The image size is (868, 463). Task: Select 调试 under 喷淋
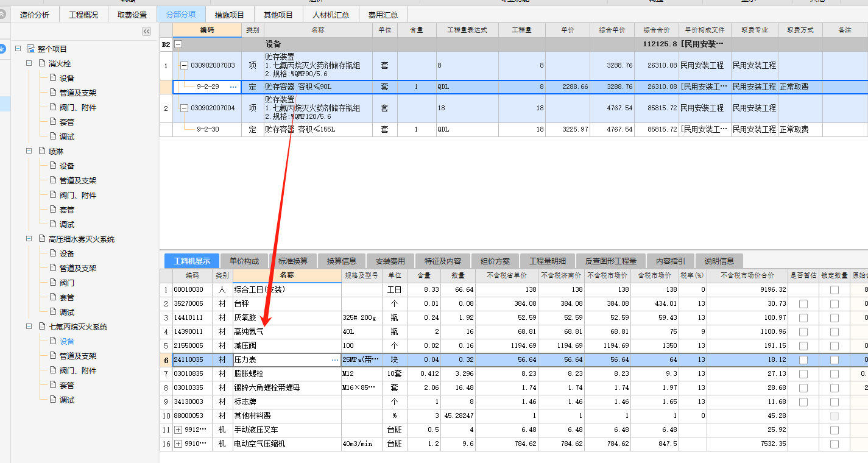tap(67, 224)
